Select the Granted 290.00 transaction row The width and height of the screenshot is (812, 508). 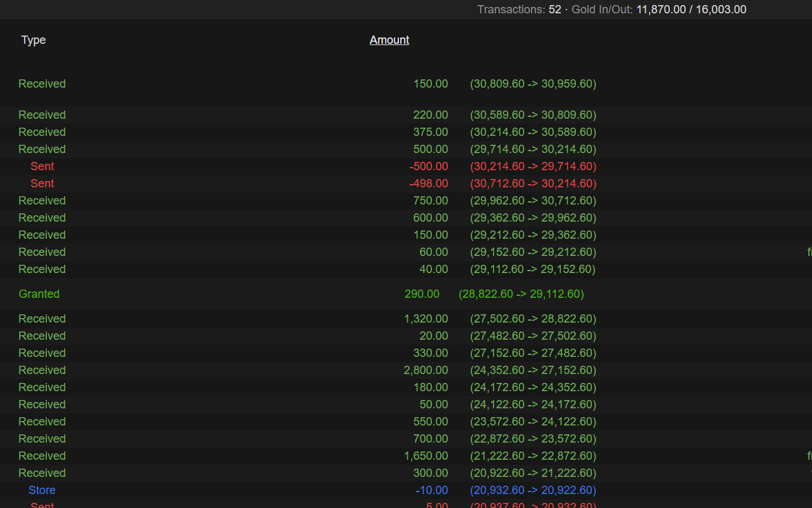pos(301,294)
